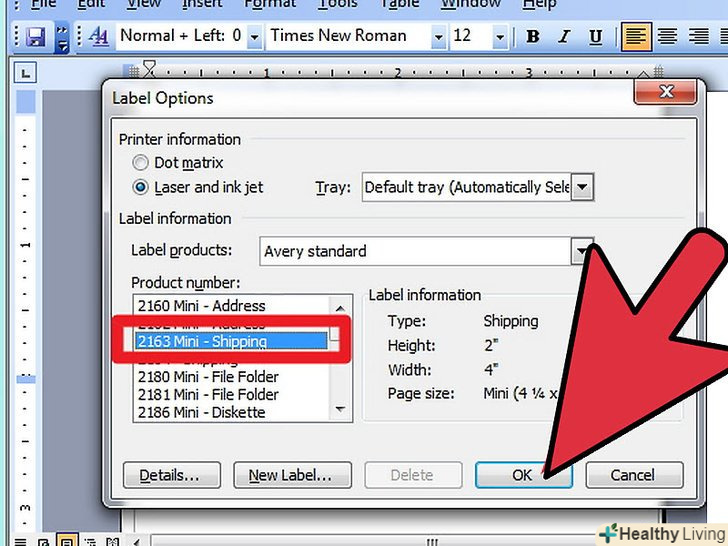This screenshot has height=546, width=728.
Task: Select Align Left alignment
Action: click(x=637, y=36)
